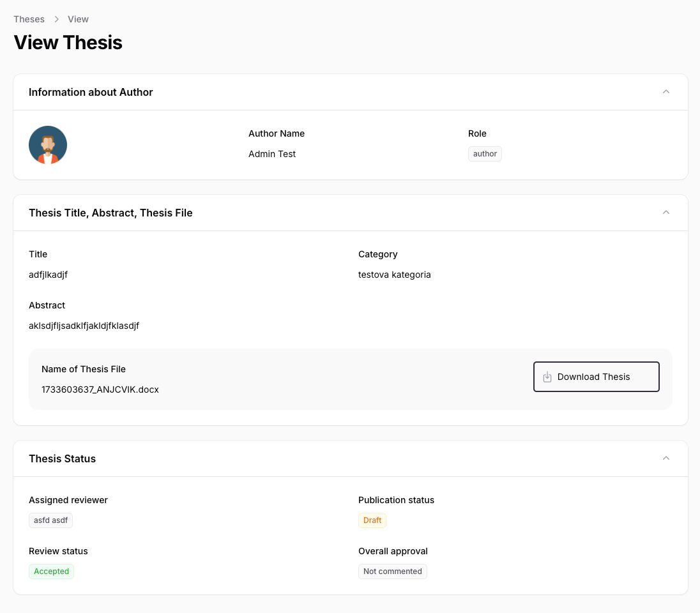Click the green Accepted review status badge
Image resolution: width=700 pixels, height=613 pixels.
point(51,571)
